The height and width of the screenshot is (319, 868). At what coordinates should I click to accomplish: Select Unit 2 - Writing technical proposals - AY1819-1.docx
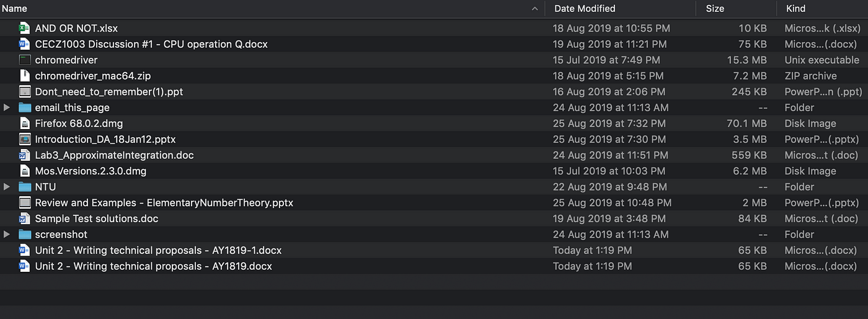tap(434, 250)
